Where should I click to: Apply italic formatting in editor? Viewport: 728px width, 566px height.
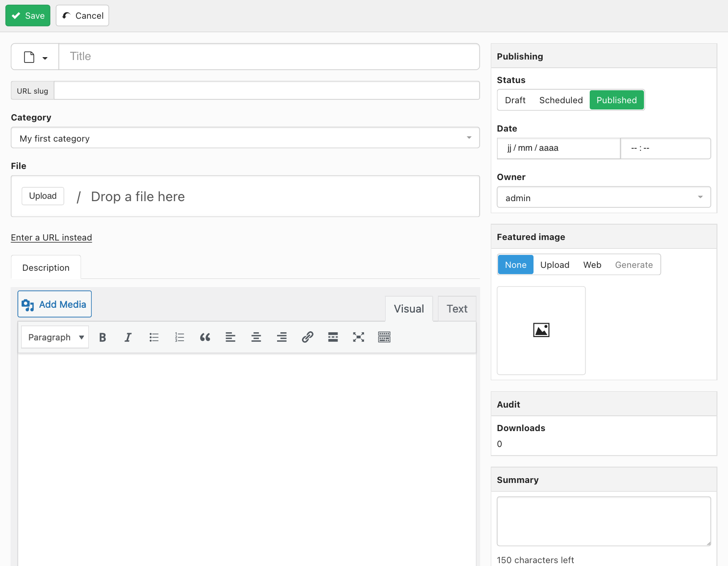[128, 337]
